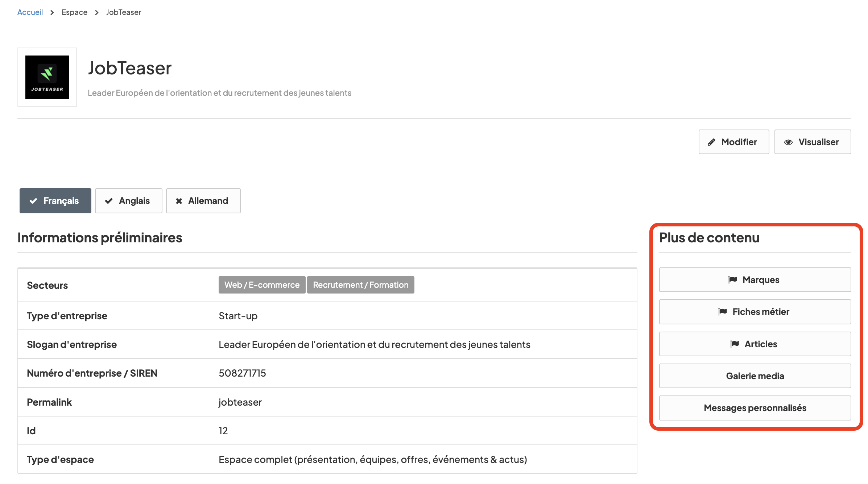Click the flag icon beside Marques
Screen dimensions: 868x484
point(732,280)
